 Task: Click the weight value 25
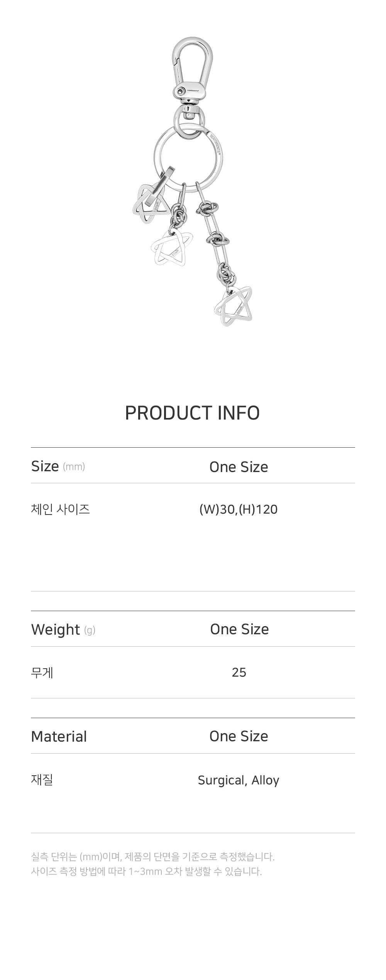pos(239,672)
